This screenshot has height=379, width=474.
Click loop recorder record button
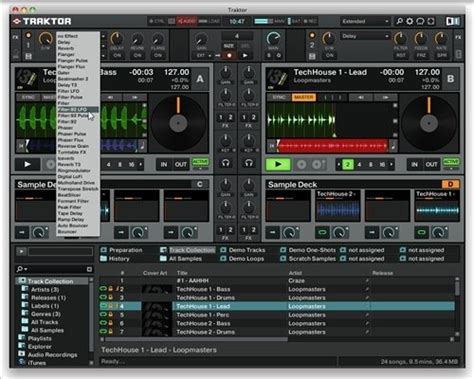point(229,55)
